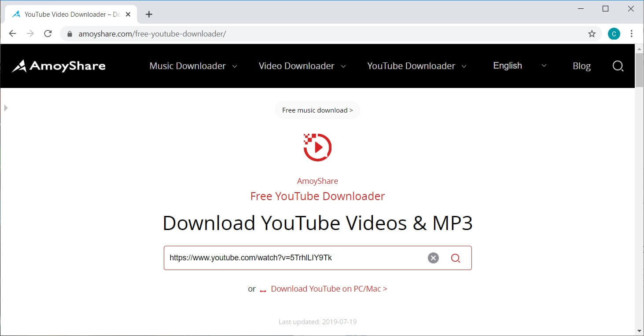This screenshot has height=336, width=644.
Task: Open the site search magnifier icon
Action: tap(618, 66)
